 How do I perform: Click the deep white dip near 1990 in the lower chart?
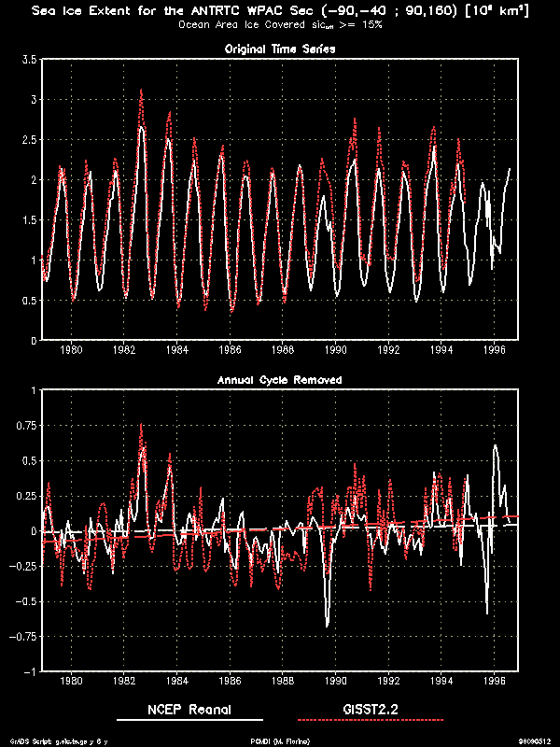(327, 624)
